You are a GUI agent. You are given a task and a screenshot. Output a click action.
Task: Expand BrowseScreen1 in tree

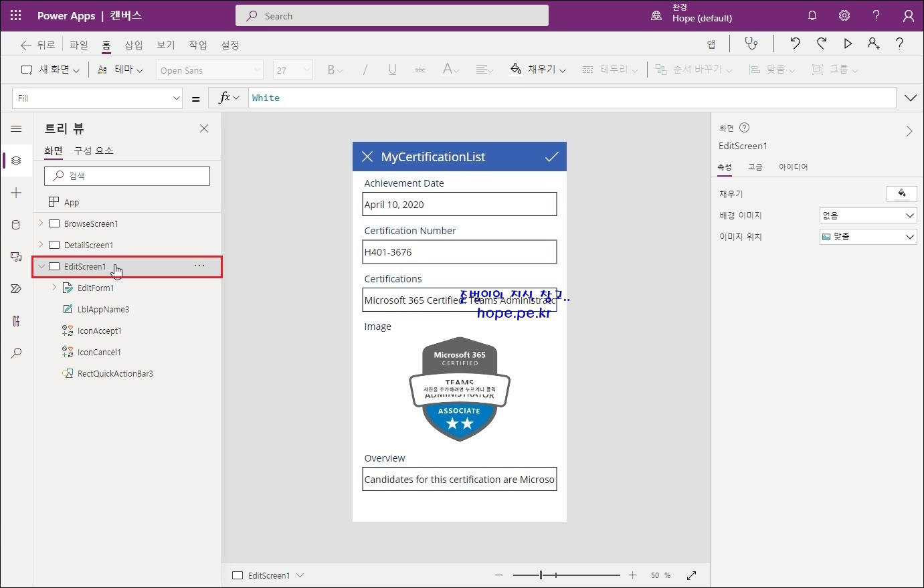[x=41, y=223]
